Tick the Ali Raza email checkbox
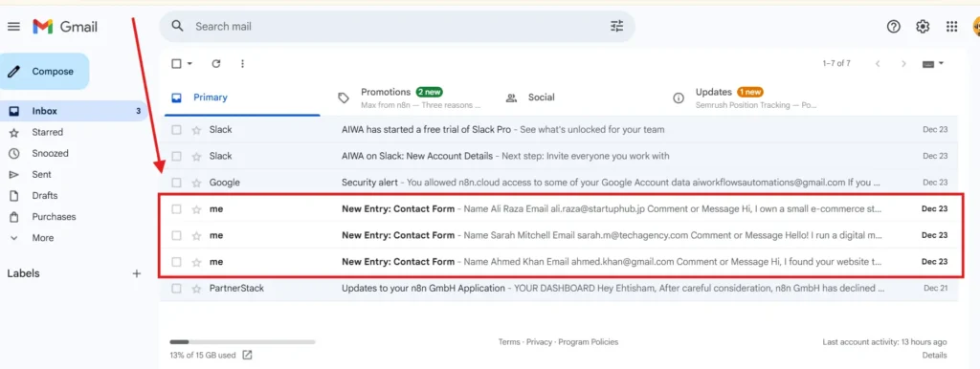 point(176,209)
